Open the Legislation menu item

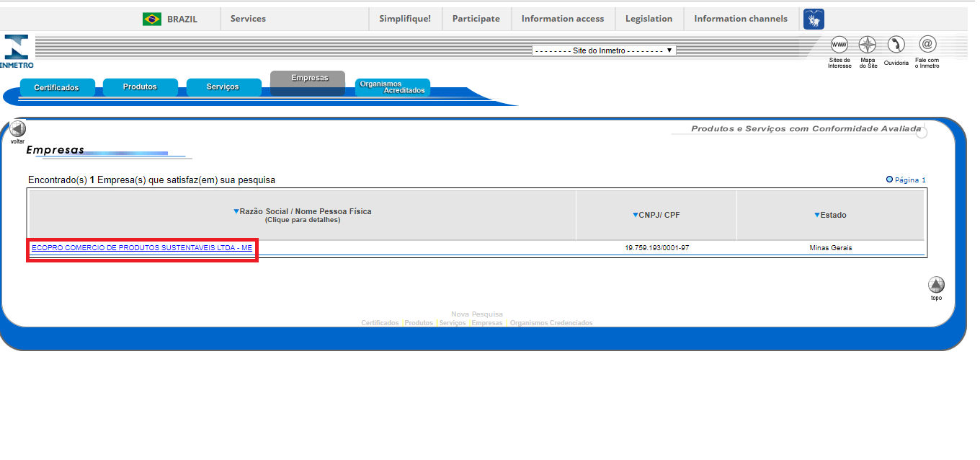(x=649, y=19)
